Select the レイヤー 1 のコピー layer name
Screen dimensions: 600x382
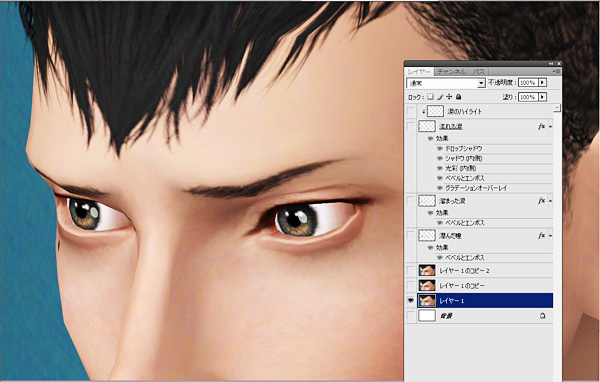[461, 286]
